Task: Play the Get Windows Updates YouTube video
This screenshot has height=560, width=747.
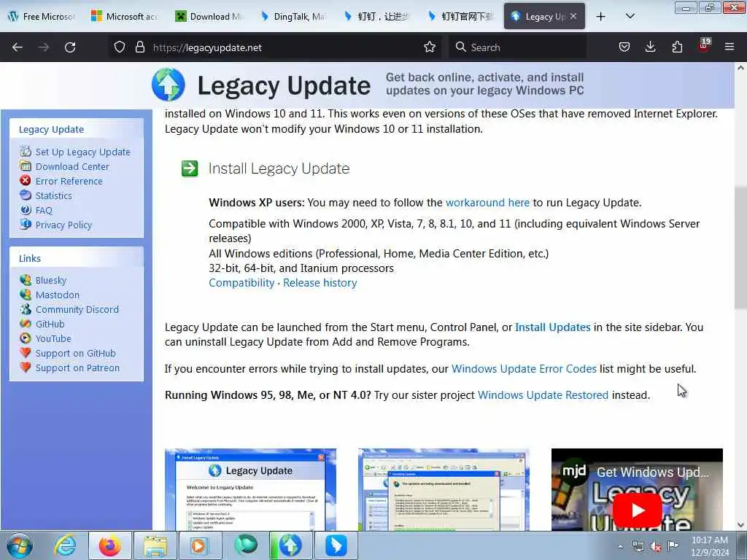Action: click(637, 510)
